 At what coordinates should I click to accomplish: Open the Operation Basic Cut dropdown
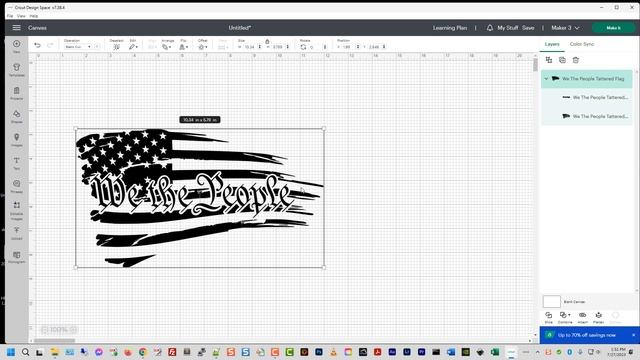[x=78, y=47]
